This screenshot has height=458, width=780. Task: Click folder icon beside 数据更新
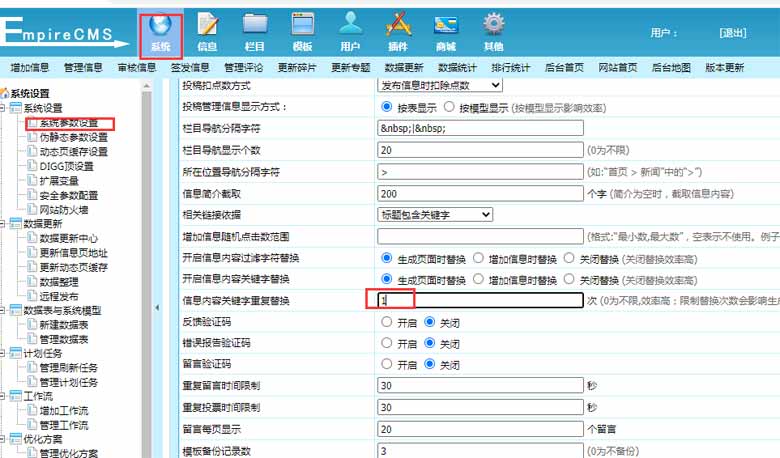(15, 223)
